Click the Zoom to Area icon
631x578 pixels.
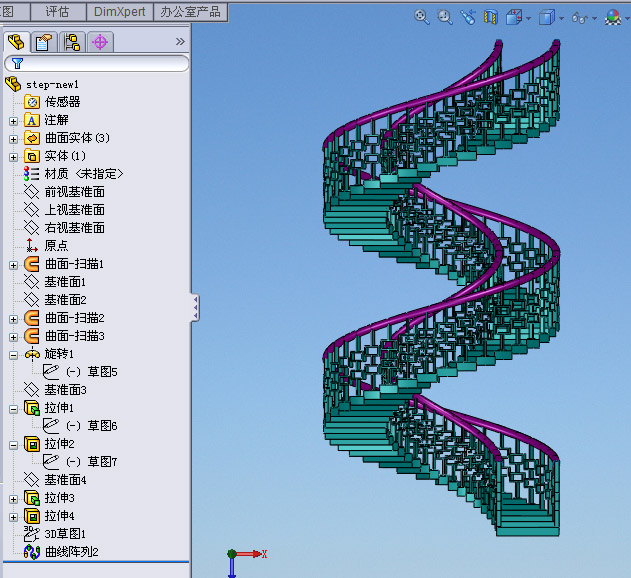point(445,17)
